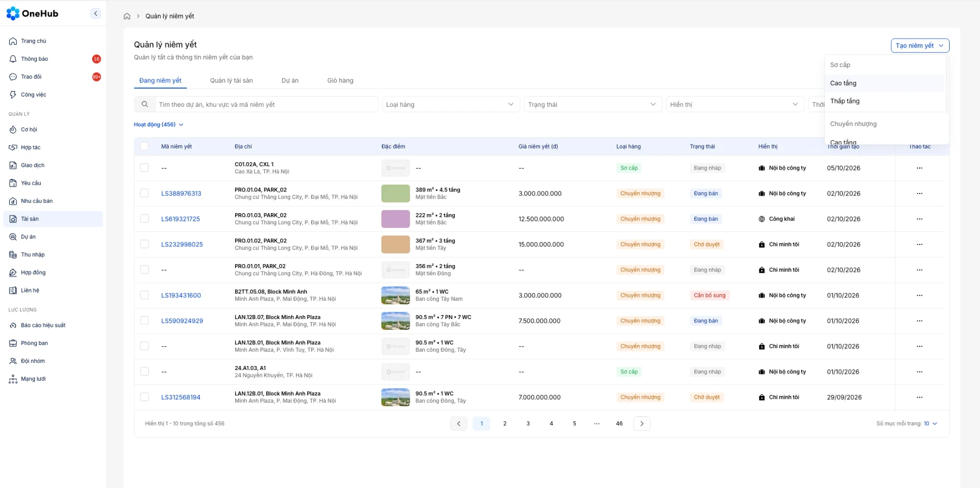Open Hợp đồng contract icon

[x=13, y=273]
